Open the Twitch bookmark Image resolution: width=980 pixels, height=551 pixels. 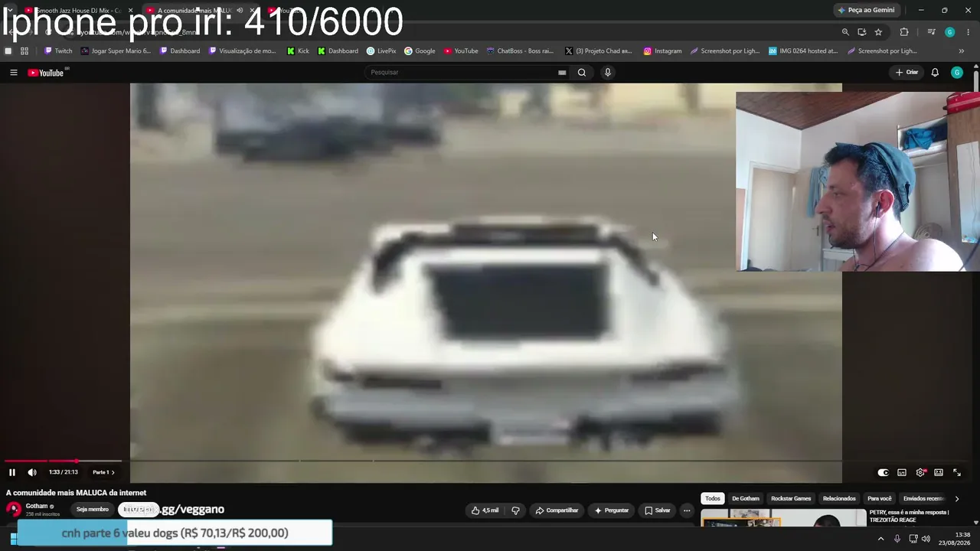(x=58, y=51)
